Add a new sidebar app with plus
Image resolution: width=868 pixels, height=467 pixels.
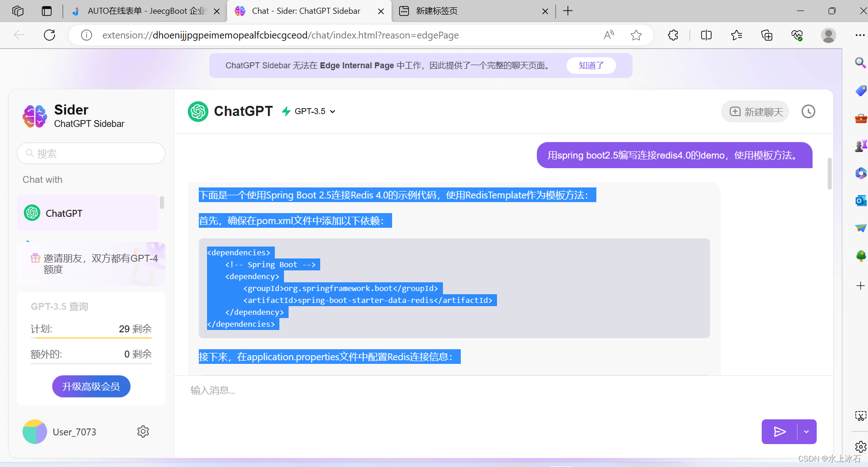pyautogui.click(x=861, y=286)
